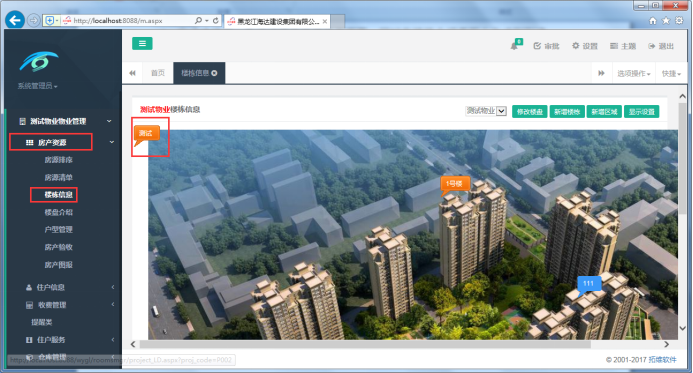Screen dimensions: 693x373
Task: Toggle the sidebar with the green hamburger button
Action: coord(142,43)
